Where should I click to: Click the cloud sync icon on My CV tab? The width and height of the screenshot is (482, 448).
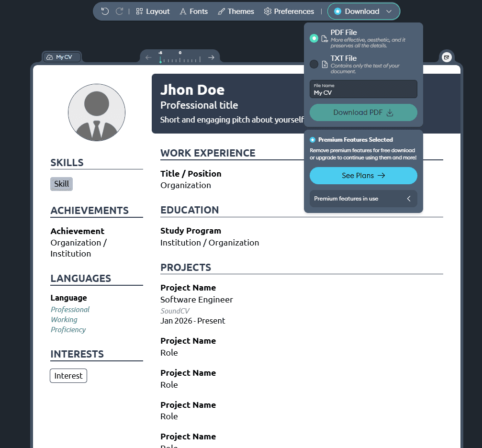(x=50, y=56)
